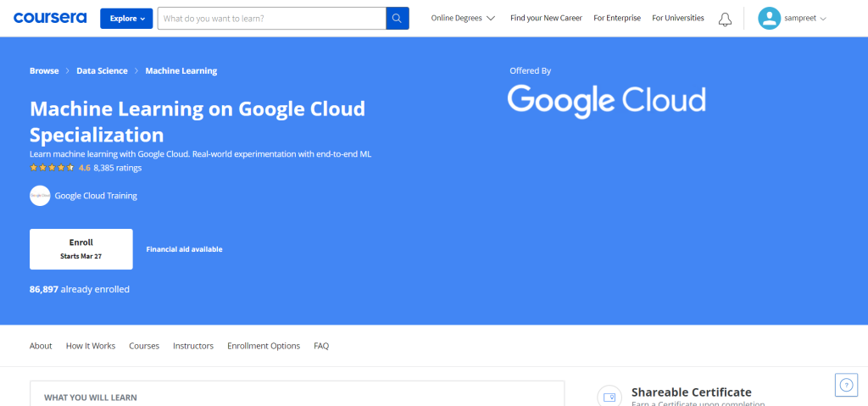Image resolution: width=868 pixels, height=406 pixels.
Task: Switch to the Courses tab
Action: (x=144, y=346)
